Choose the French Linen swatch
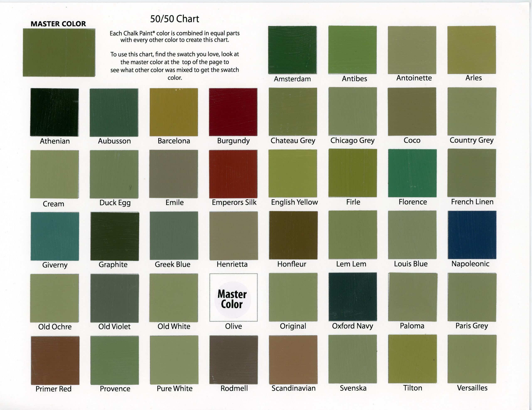Viewport: 532px width, 410px height. click(x=472, y=173)
